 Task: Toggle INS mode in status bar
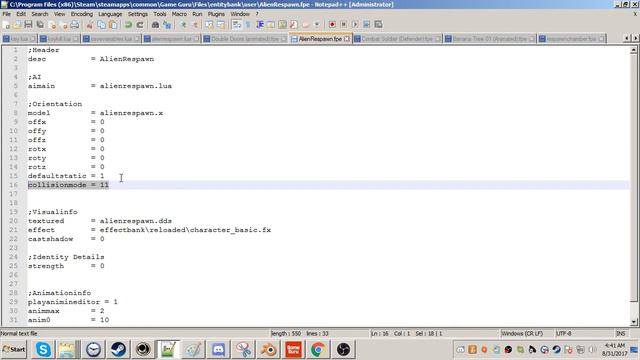[x=621, y=333]
